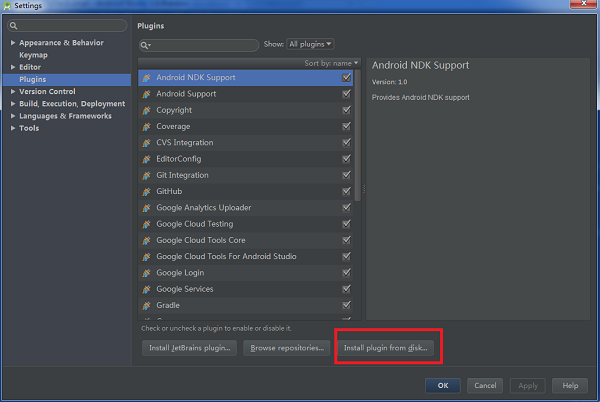Confirm with the OK button
This screenshot has height=402, width=600.
pyautogui.click(x=443, y=386)
